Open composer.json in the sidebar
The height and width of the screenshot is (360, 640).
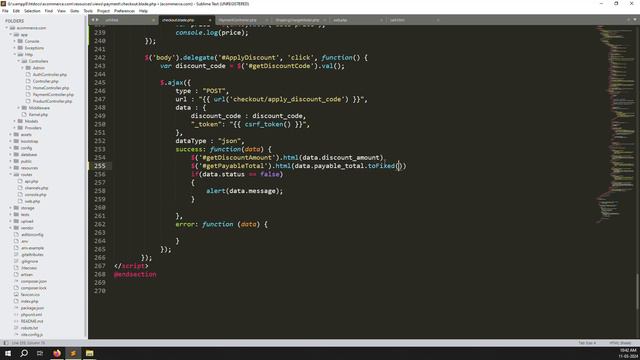[x=33, y=281]
